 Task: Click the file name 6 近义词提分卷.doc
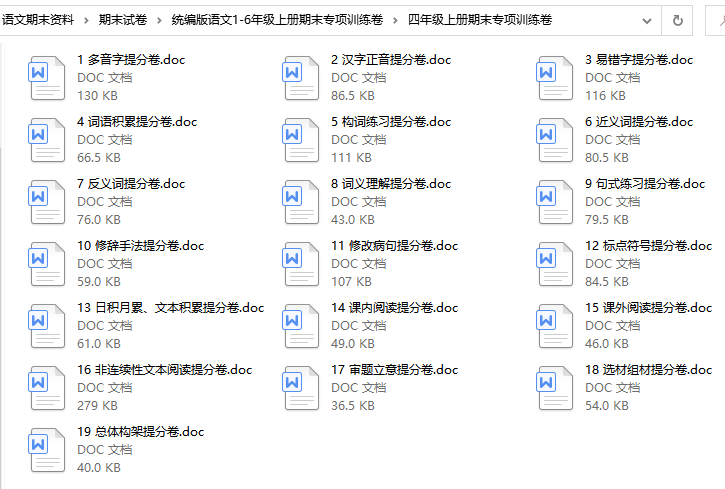tap(639, 122)
